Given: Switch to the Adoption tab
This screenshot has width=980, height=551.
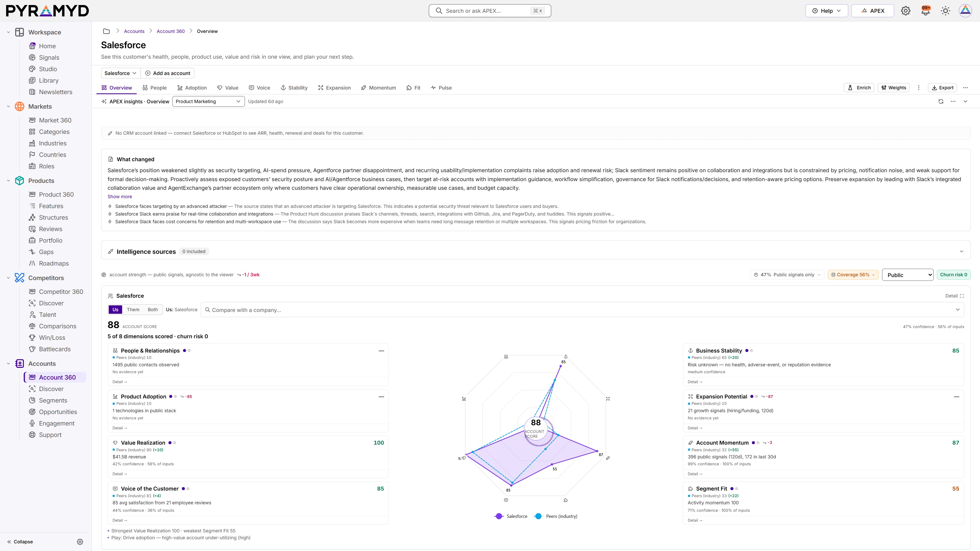Looking at the screenshot, I should click(x=192, y=88).
